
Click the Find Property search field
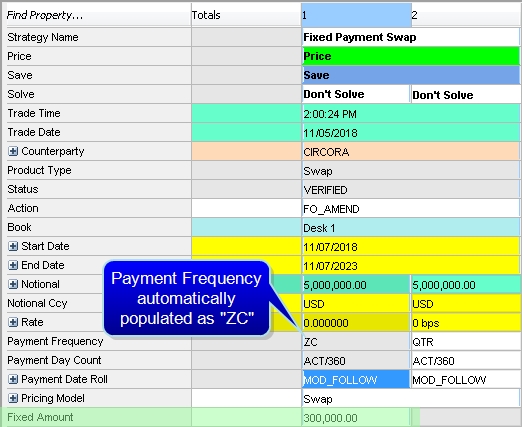click(99, 15)
